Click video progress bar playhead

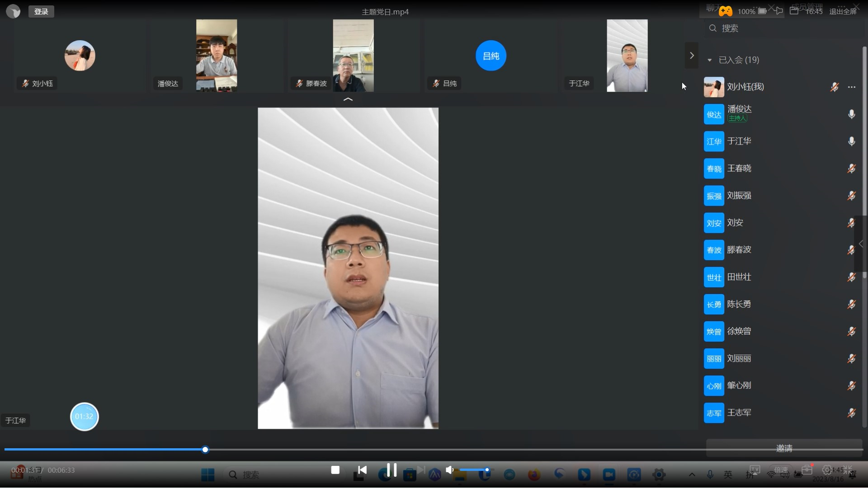(205, 450)
